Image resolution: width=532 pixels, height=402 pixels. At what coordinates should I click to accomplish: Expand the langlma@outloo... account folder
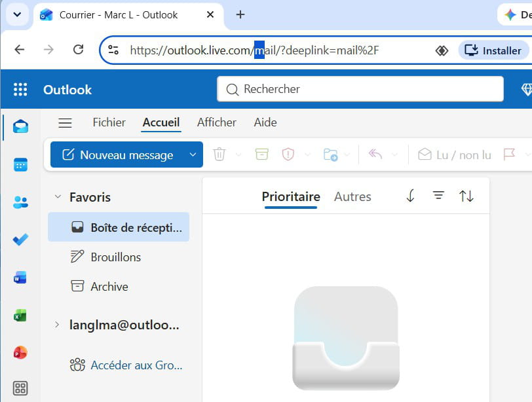pos(57,325)
